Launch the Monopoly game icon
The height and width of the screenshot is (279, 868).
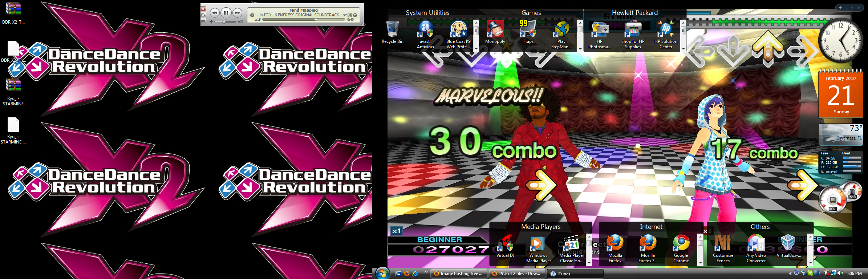pyautogui.click(x=495, y=32)
